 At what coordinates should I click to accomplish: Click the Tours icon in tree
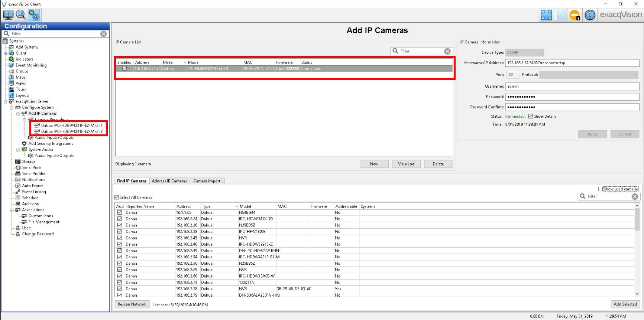click(12, 89)
